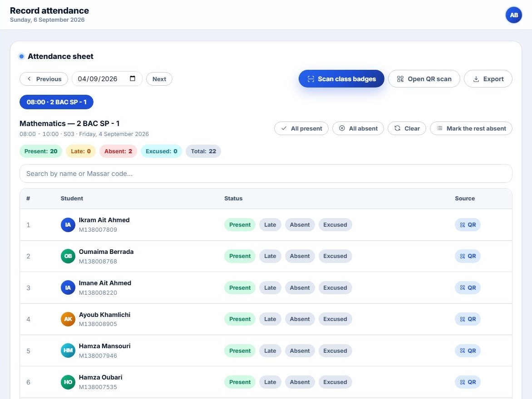Set Ikram Ait Ahmed to Absent
Viewport: 532px width, 399px height.
coord(300,225)
